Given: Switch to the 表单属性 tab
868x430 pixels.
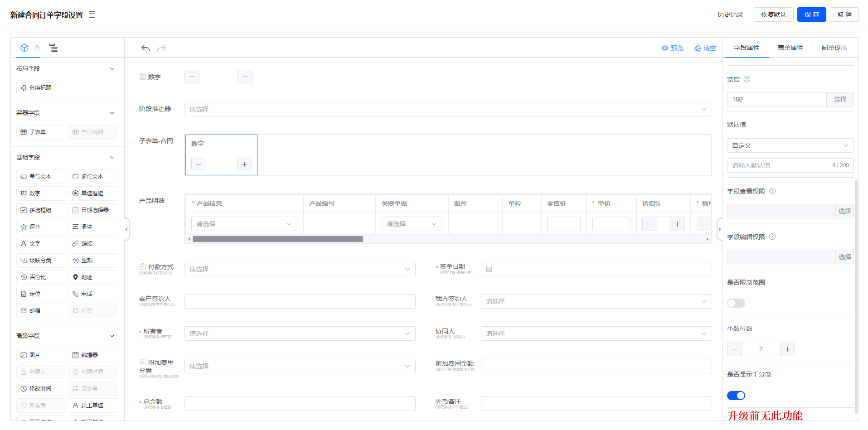Looking at the screenshot, I should (x=790, y=48).
